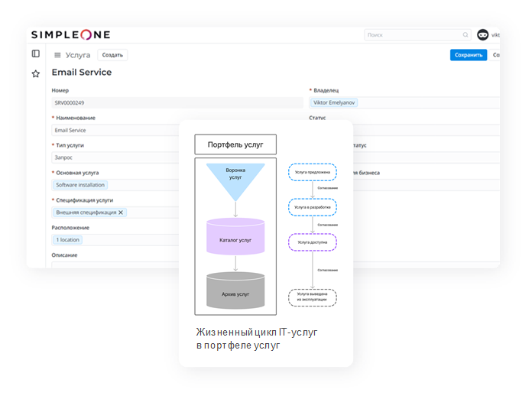
Task: Click the Viktor Emelyanov owner tag
Action: (333, 102)
